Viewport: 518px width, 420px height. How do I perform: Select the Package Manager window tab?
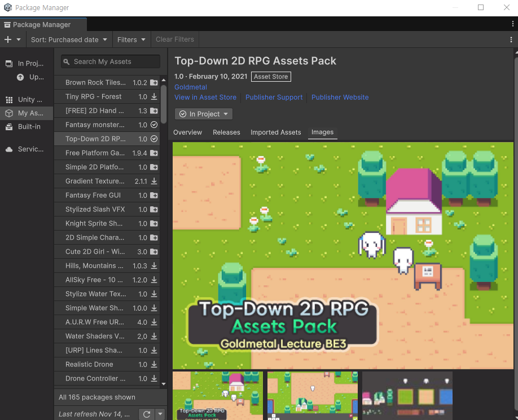click(x=43, y=24)
